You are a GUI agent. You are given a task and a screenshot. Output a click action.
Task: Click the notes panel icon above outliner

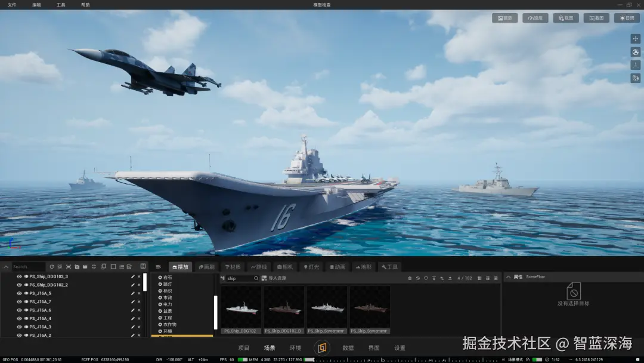143,266
